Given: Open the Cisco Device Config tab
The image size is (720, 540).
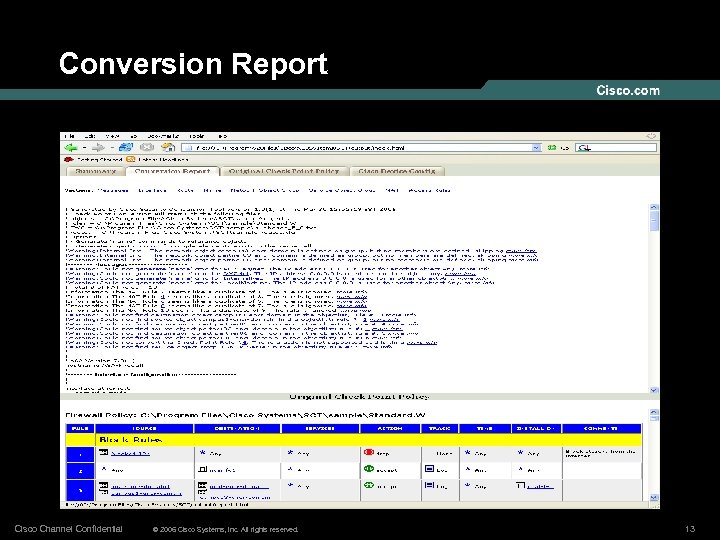Looking at the screenshot, I should pos(397,171).
